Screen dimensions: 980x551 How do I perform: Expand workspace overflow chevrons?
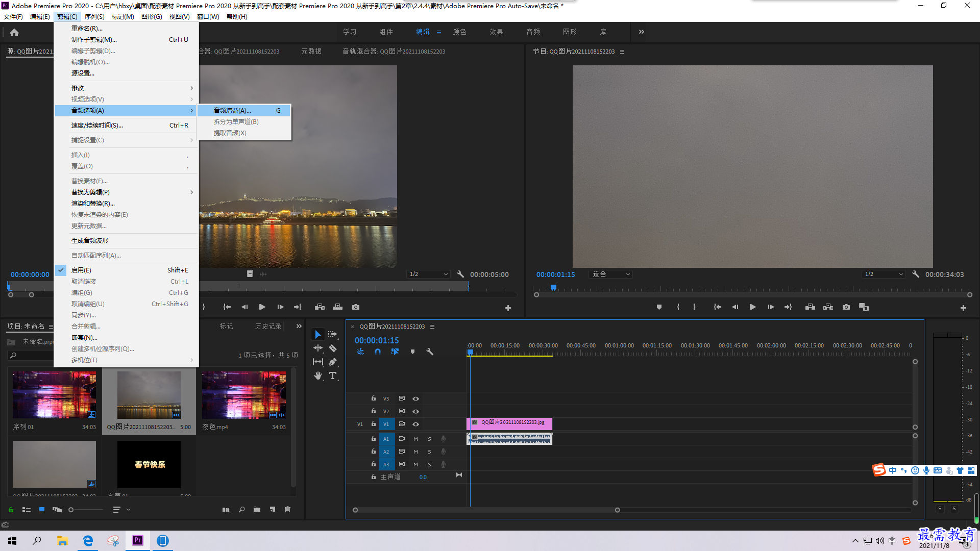(642, 32)
